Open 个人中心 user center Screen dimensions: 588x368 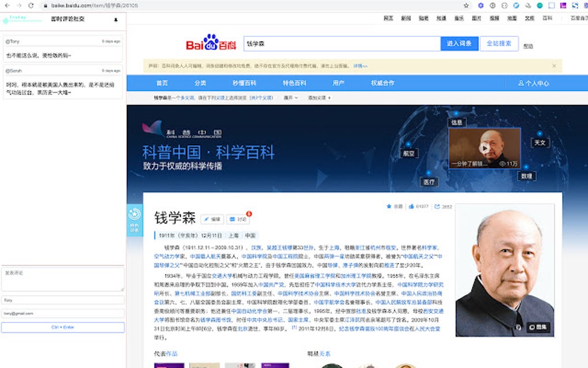[534, 83]
